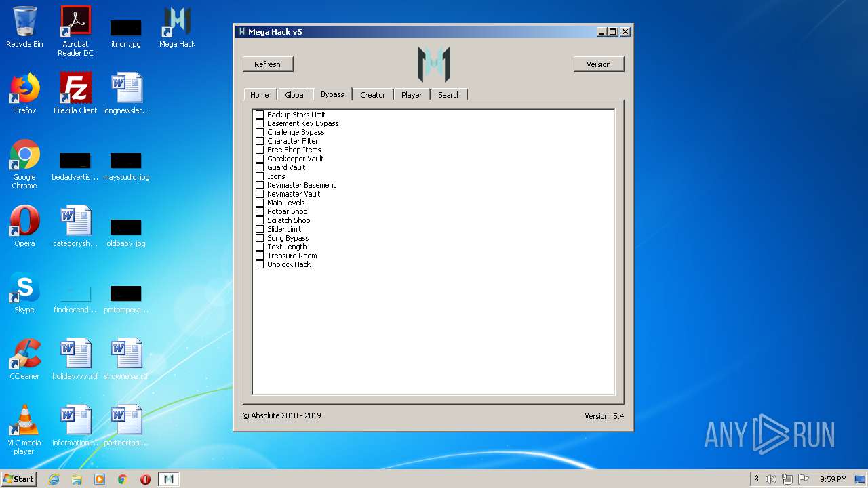Open the CCleaner desktop shortcut
Screen dimensions: 868x488
tap(24, 359)
